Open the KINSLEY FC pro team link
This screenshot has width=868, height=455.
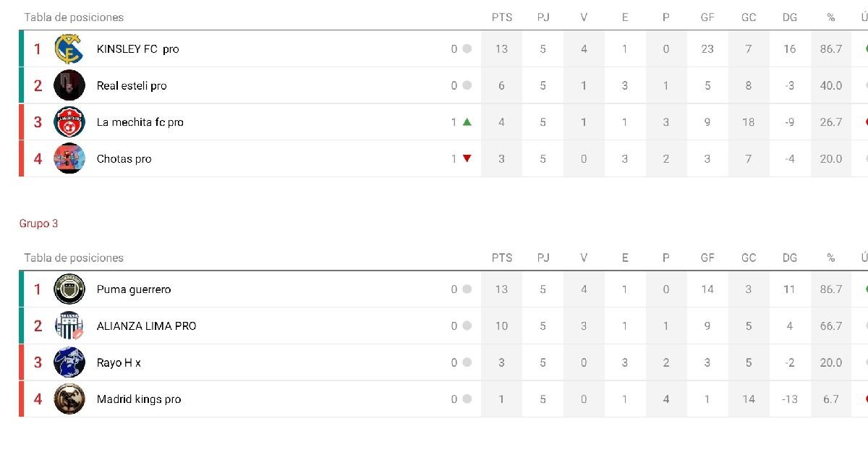coord(137,49)
